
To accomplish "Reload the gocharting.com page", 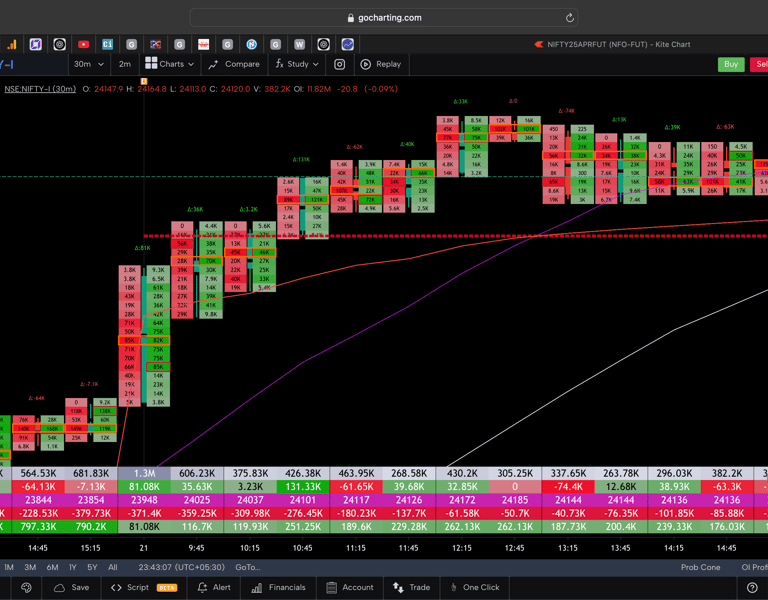I will 569,18.
